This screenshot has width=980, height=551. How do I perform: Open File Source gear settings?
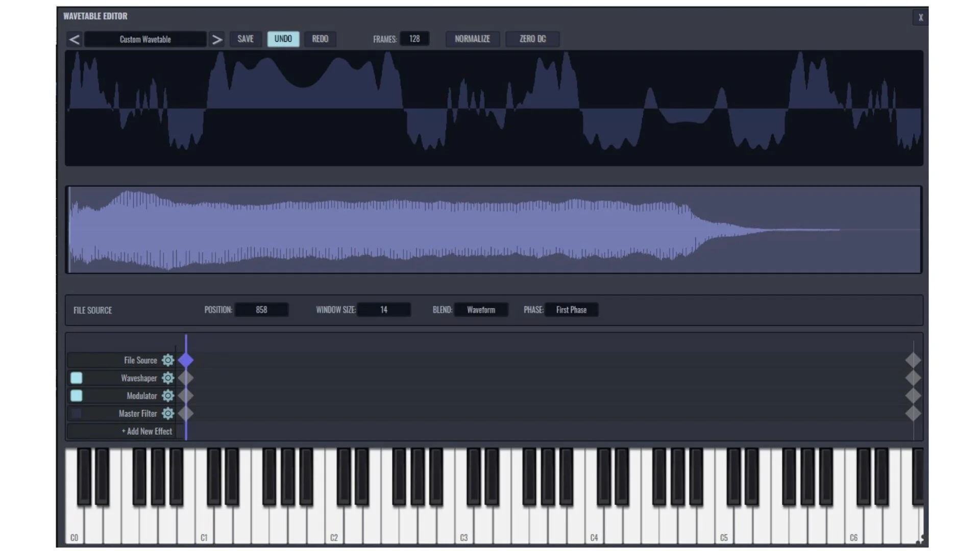pos(167,360)
